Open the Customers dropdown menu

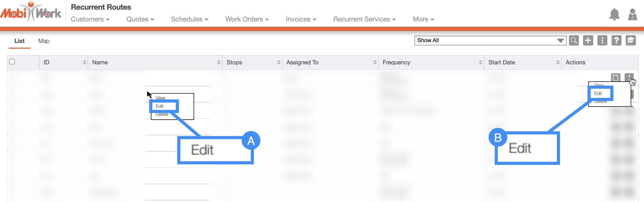(x=90, y=19)
